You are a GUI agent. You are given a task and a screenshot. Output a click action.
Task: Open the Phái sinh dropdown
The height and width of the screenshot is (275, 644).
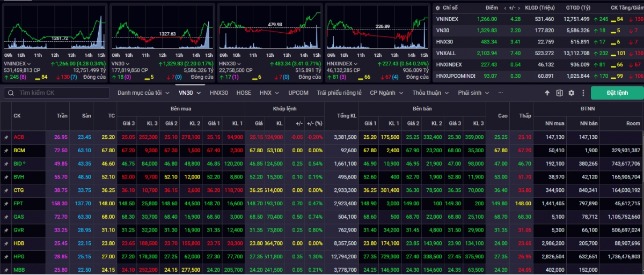(x=473, y=93)
